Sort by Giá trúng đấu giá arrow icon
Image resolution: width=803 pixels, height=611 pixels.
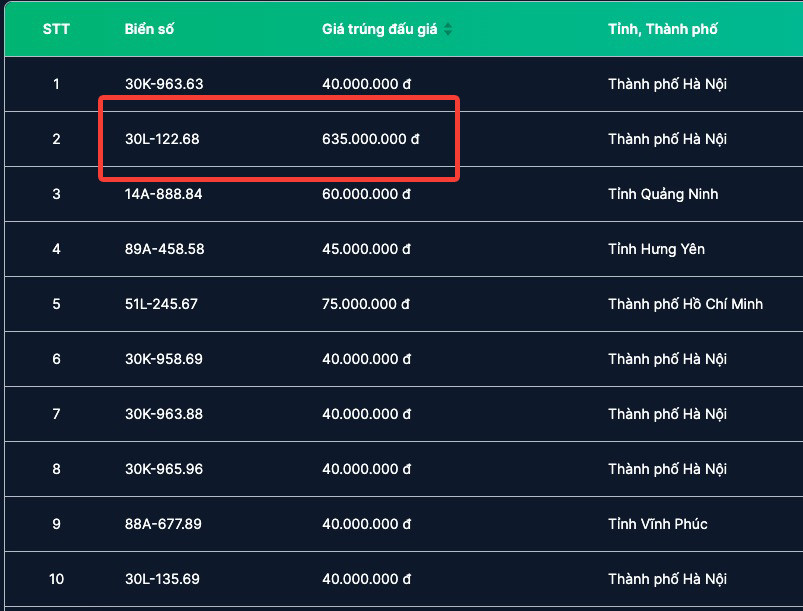pyautogui.click(x=448, y=29)
